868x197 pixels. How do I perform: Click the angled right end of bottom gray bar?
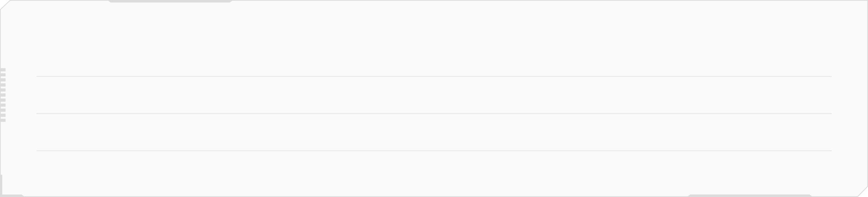(811, 196)
